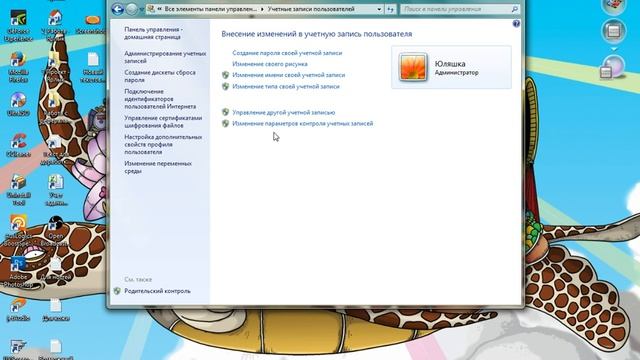The image size is (640, 360).
Task: Click the user accounts icon in the address bar
Action: point(151,9)
